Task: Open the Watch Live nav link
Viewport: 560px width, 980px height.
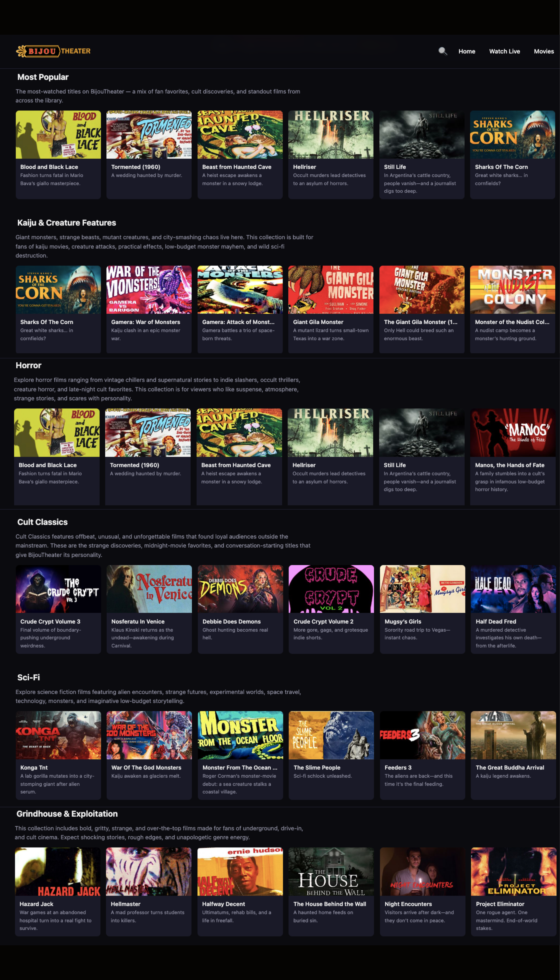Action: [x=504, y=51]
